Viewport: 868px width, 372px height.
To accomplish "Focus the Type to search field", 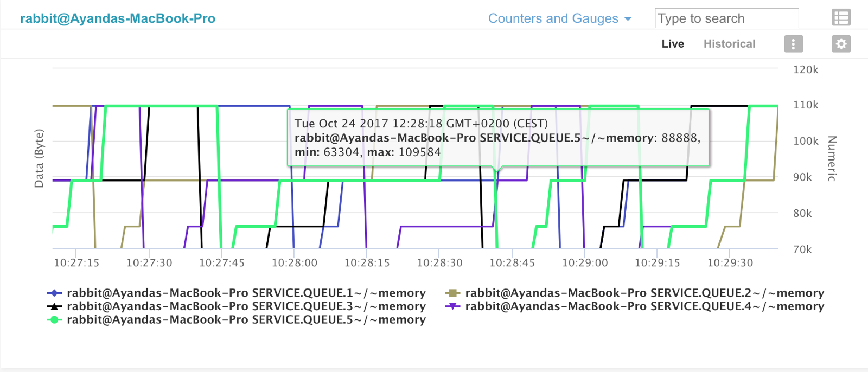I will [726, 18].
